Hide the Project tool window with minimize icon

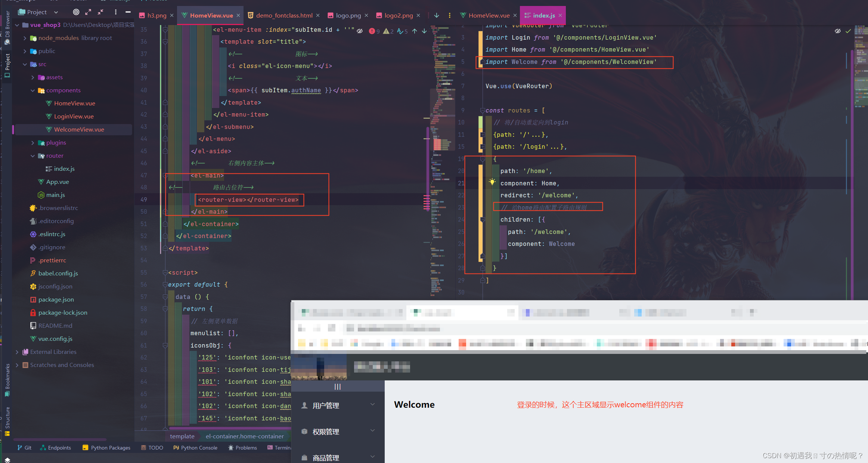pos(128,12)
